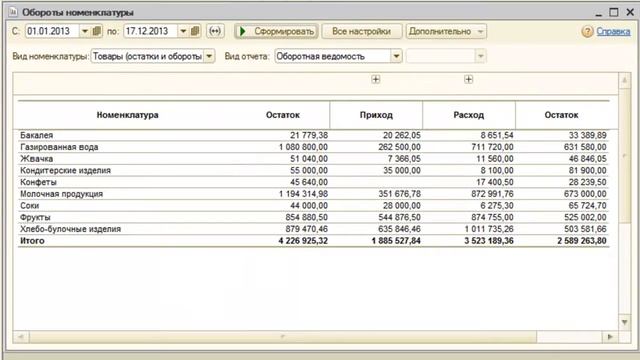This screenshot has height=360, width=640.
Task: Click total value 4 226 925,32
Action: (x=303, y=241)
